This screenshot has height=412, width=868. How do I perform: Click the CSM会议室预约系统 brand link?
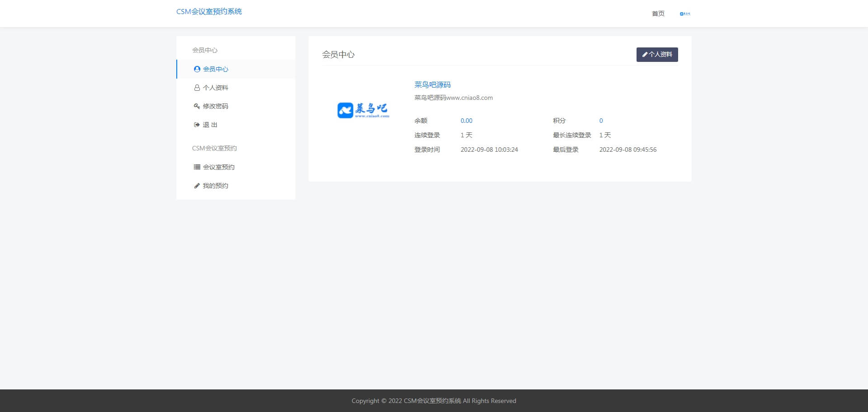209,11
